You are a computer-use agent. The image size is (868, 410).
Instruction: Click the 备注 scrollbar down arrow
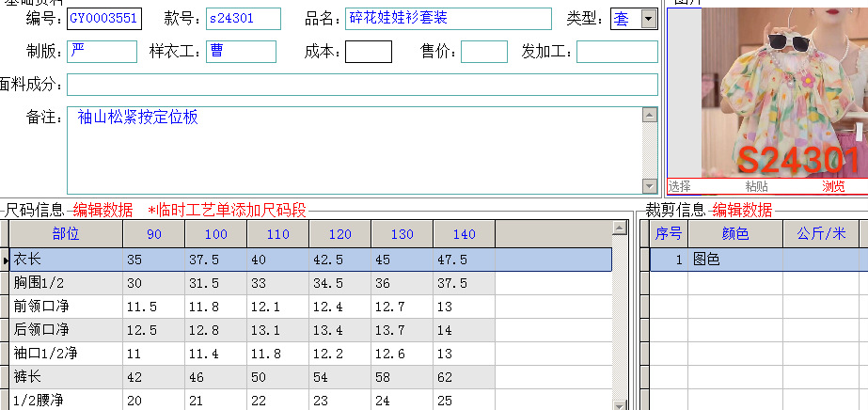[650, 186]
